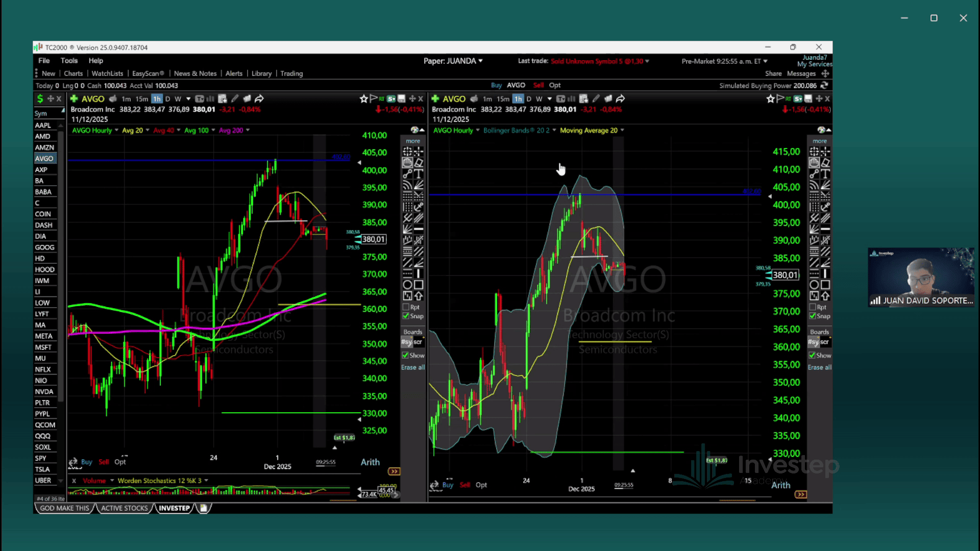Screen dimensions: 980x551
Task: Toggle the Snap checkbox in left chart tools
Action: coord(406,316)
